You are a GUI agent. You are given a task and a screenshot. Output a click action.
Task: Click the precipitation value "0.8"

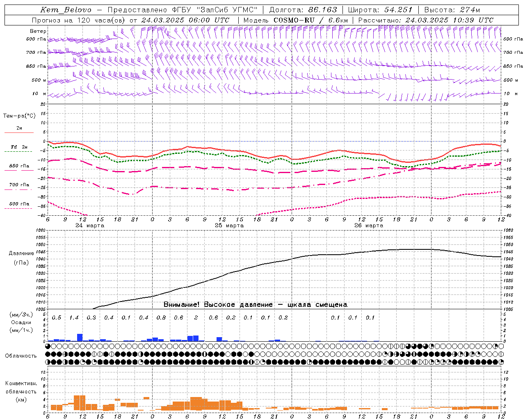point(161,318)
